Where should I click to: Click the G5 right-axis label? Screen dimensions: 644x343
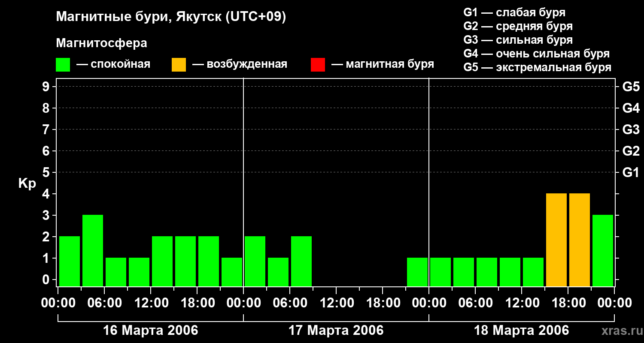click(631, 87)
